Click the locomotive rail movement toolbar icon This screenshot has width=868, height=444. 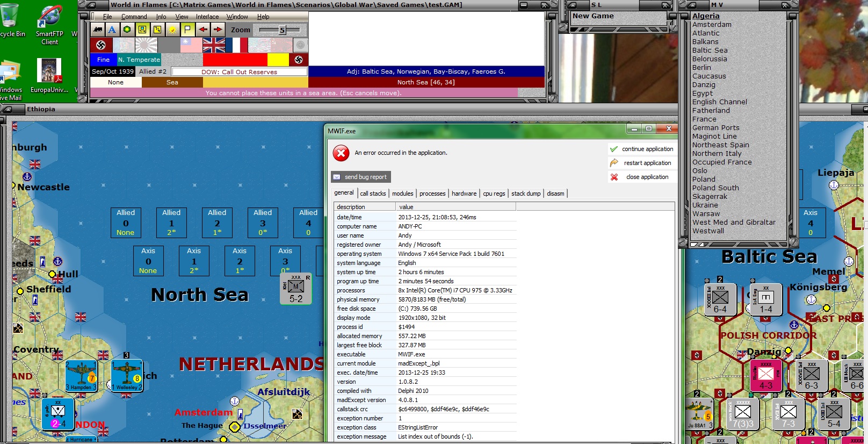(98, 30)
